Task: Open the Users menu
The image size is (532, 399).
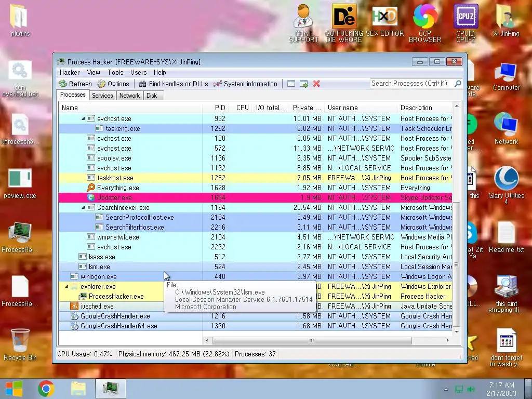Action: click(138, 72)
